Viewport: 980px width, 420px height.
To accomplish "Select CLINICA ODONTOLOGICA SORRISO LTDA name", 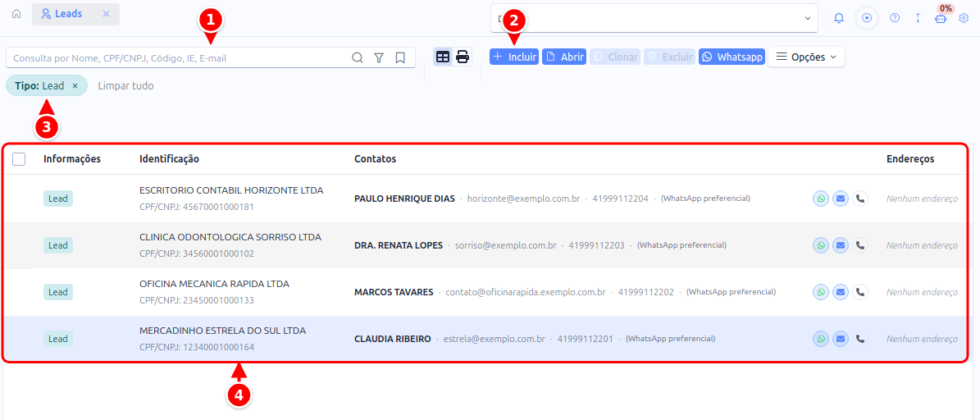I will coord(230,237).
